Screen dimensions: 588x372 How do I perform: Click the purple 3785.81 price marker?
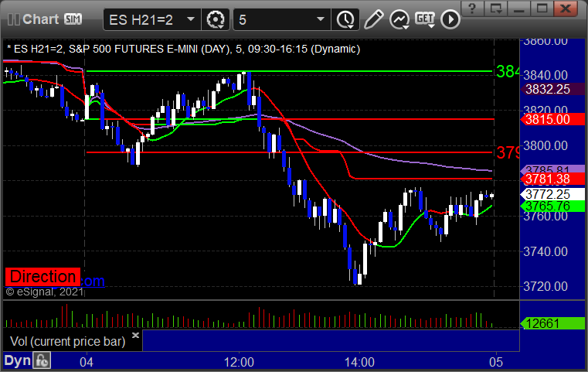(x=552, y=169)
